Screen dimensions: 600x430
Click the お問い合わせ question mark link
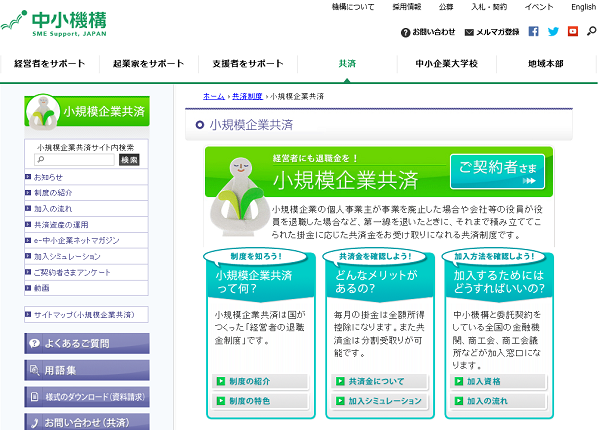click(428, 32)
